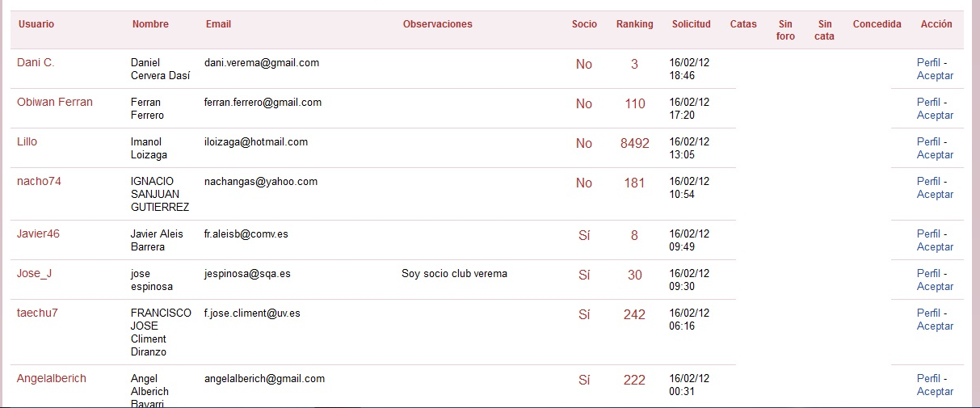
Task: Open the Jose_J user link
Action: pyautogui.click(x=34, y=273)
